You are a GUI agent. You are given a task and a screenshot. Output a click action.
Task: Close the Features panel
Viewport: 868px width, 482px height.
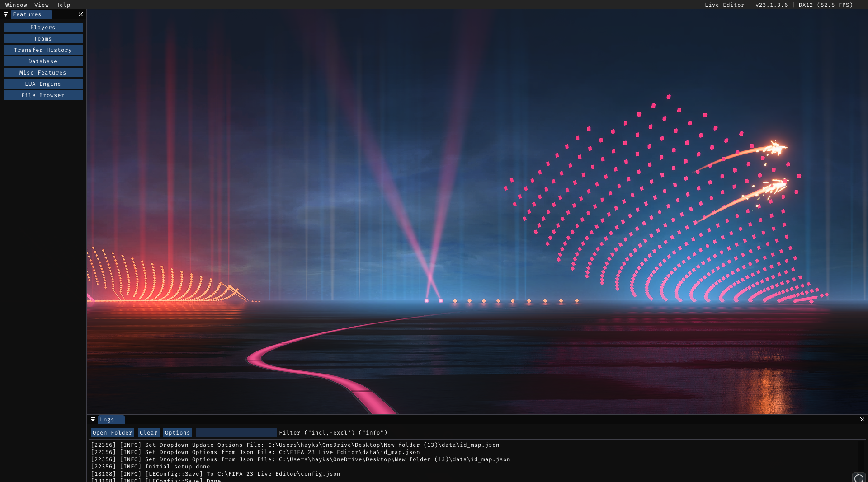tap(80, 14)
